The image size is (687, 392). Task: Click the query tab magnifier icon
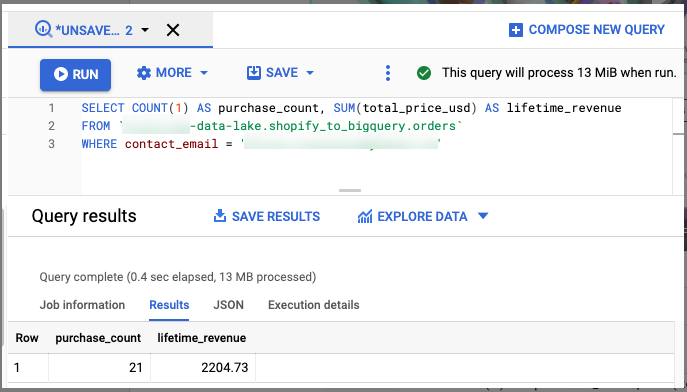point(44,29)
